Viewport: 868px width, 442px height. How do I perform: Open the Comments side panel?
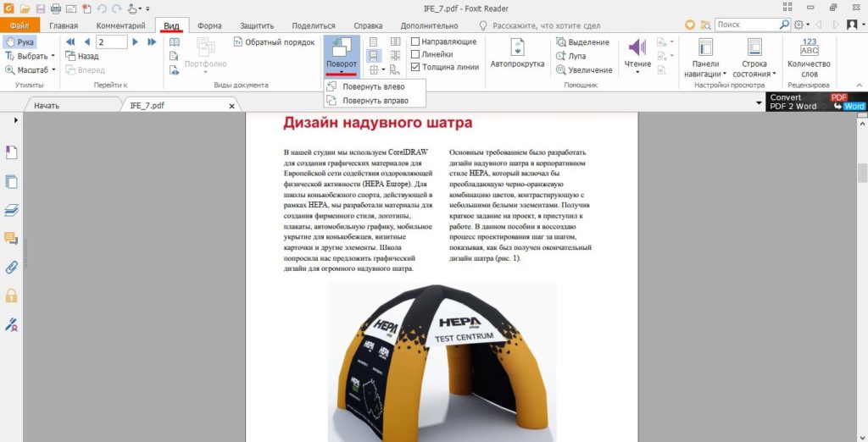[11, 239]
